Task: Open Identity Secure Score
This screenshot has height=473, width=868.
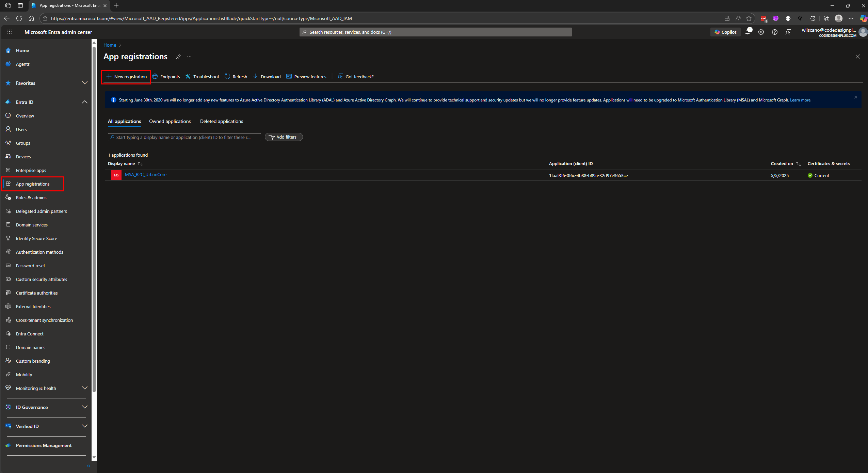Action: pos(36,238)
